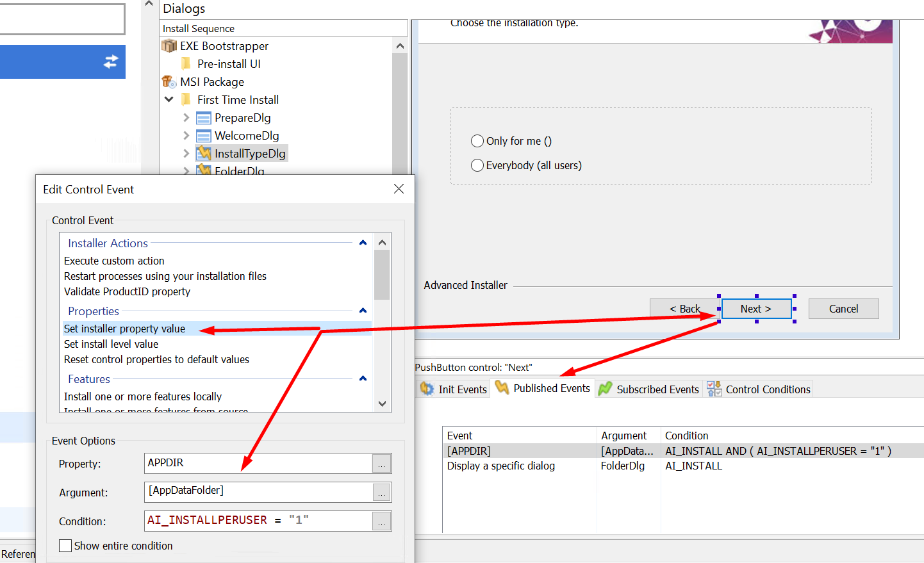
Task: Click the Pre-install UI folder icon
Action: [186, 64]
